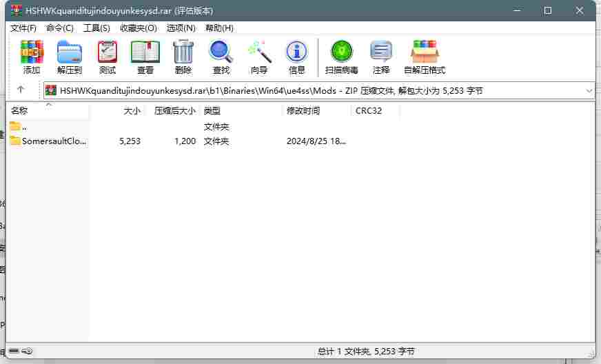601x364 pixels.
Task: Sort by 名称 column header
Action: 49,111
